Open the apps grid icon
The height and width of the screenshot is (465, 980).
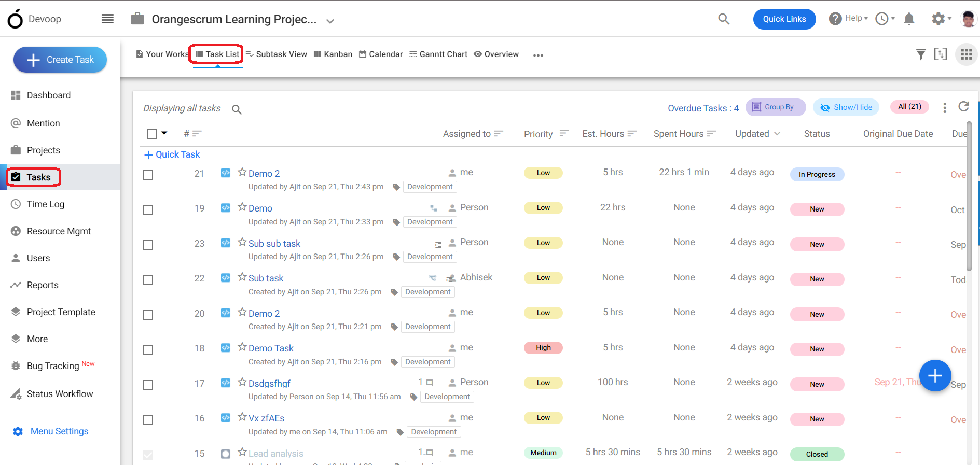[x=966, y=54]
